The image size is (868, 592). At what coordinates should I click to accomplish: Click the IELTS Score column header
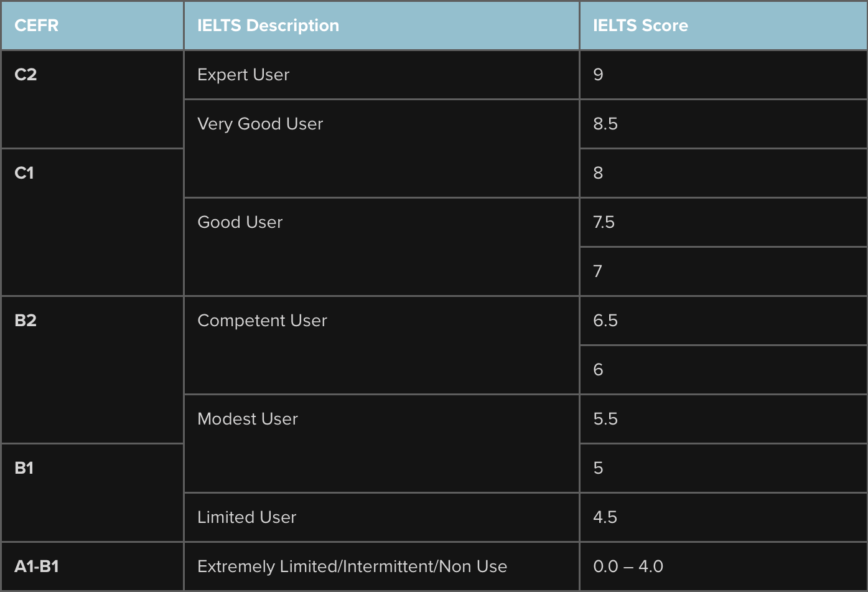pos(724,26)
